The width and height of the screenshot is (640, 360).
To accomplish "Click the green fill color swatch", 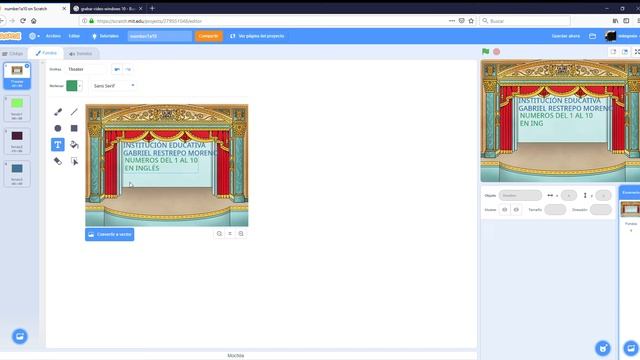I will (x=72, y=86).
